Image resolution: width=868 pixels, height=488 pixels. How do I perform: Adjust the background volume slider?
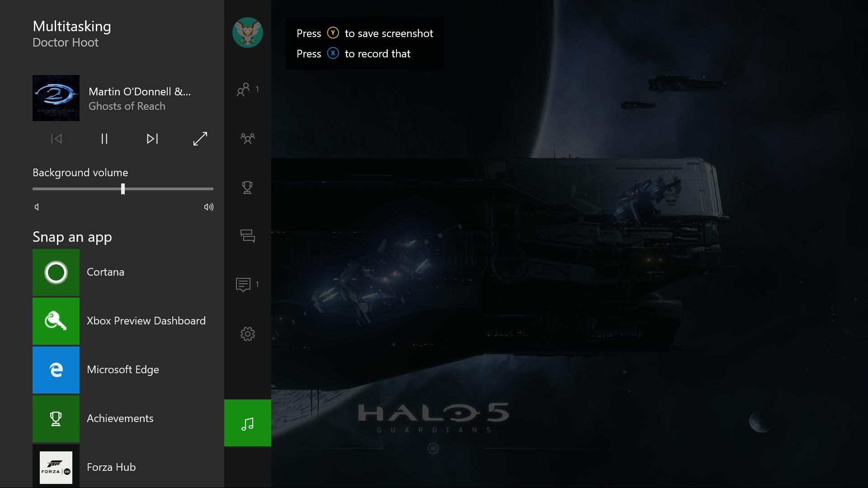(123, 189)
